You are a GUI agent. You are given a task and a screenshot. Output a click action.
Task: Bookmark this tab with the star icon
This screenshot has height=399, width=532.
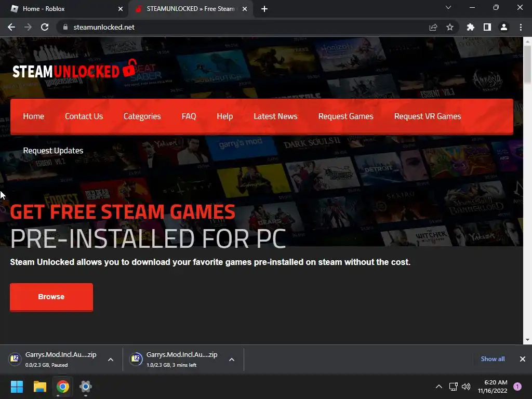pyautogui.click(x=450, y=27)
